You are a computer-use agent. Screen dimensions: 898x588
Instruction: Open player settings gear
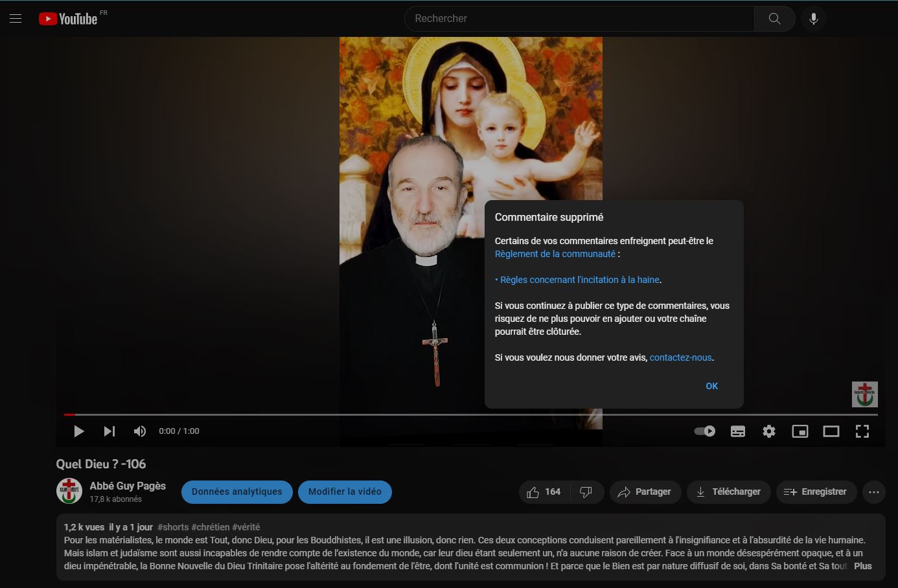tap(769, 431)
